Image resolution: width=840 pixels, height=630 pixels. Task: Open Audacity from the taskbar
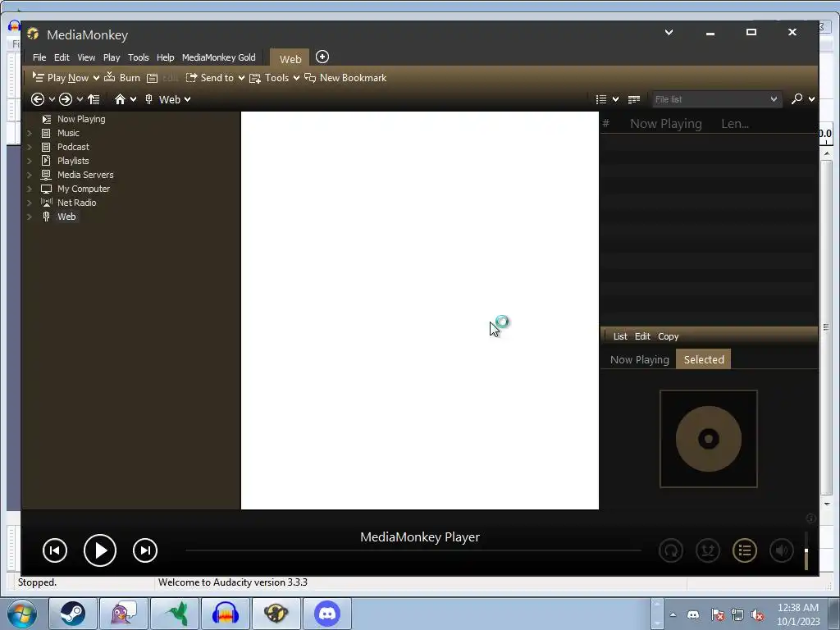tap(225, 614)
